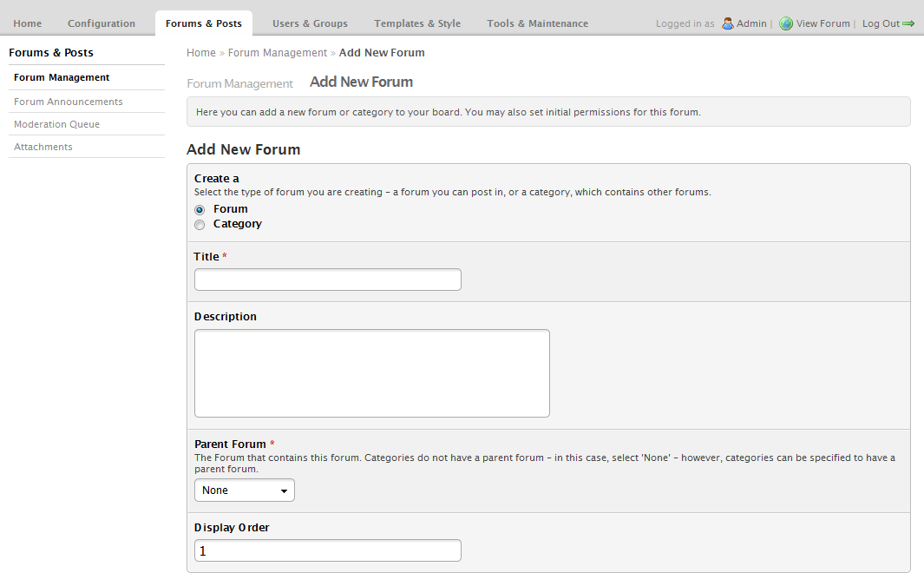Click the View Forum globe icon
The image size is (924, 586).
click(x=786, y=23)
